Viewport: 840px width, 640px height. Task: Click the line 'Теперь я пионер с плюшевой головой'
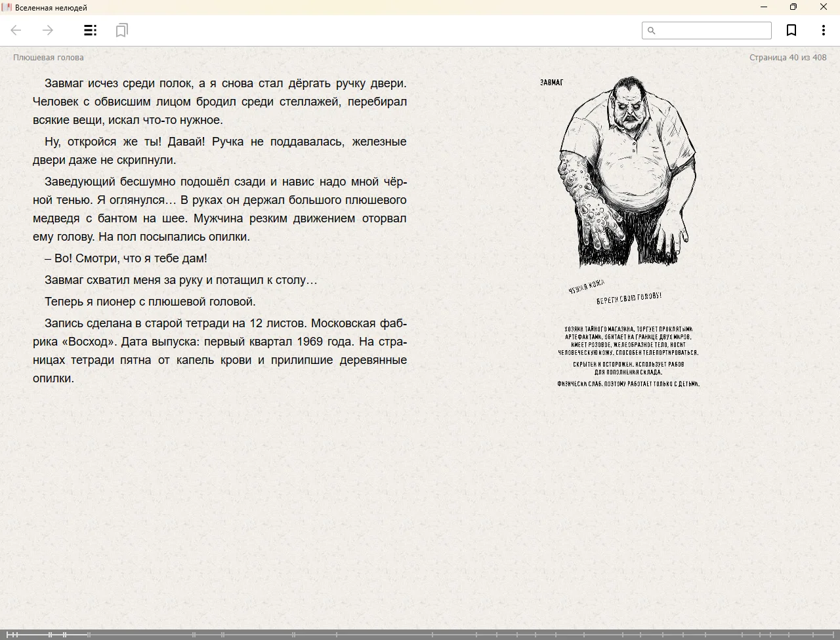pyautogui.click(x=150, y=302)
